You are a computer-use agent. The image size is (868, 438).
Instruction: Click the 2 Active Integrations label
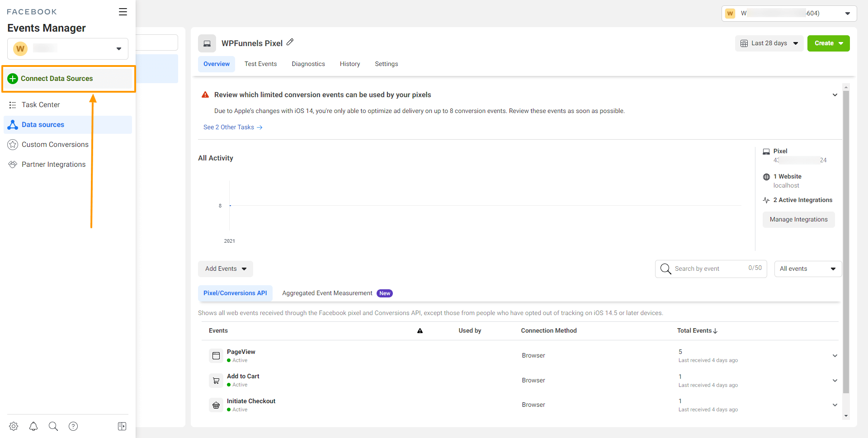coord(803,200)
